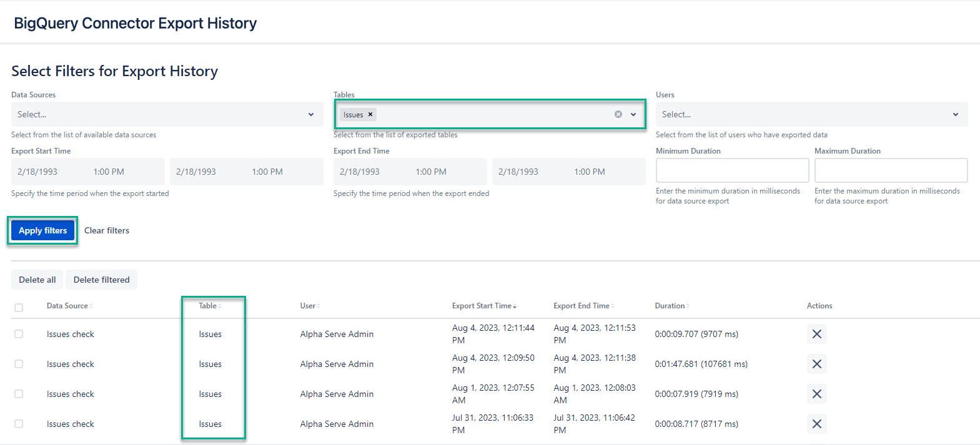Focus the Minimum Duration input

pyautogui.click(x=732, y=170)
